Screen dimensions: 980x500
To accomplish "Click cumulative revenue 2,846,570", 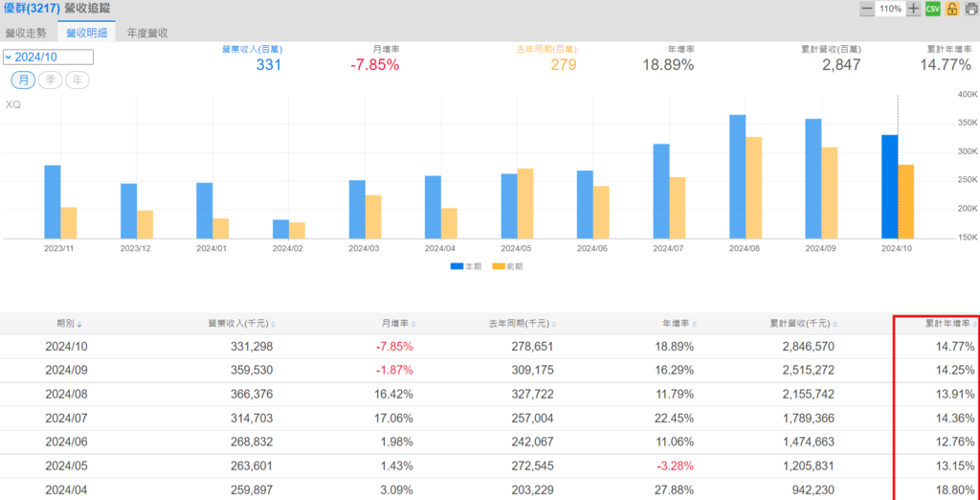I will [x=806, y=347].
